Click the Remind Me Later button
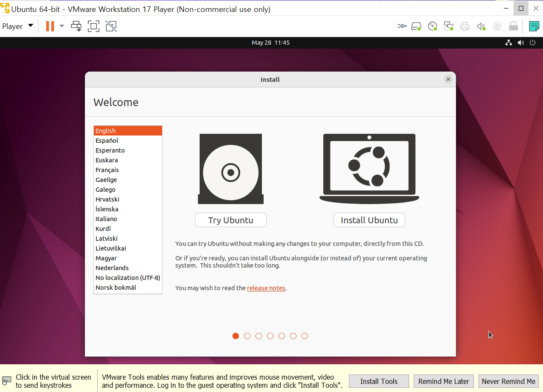543x392 pixels. pos(444,381)
